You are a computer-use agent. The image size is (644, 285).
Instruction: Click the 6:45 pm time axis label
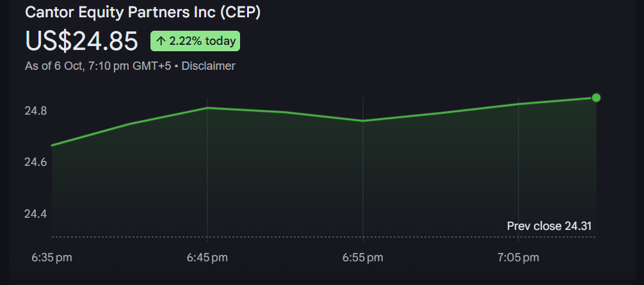coord(207,257)
